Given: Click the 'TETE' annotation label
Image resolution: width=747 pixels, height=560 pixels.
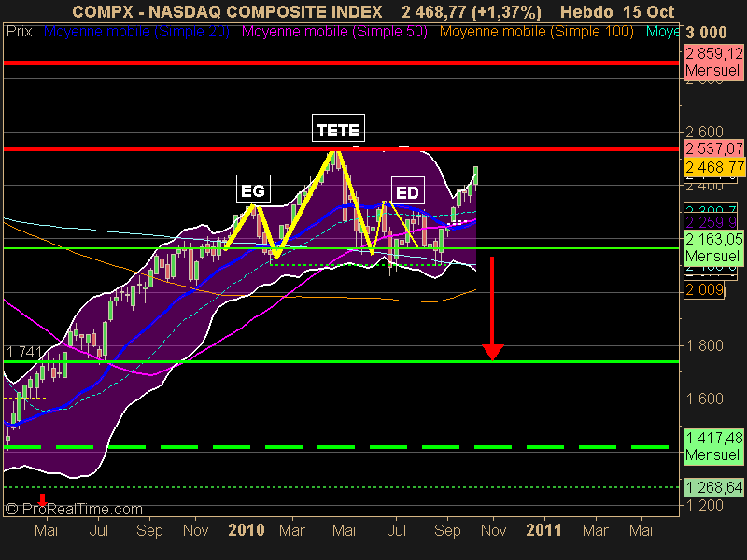Looking at the screenshot, I should point(338,128).
